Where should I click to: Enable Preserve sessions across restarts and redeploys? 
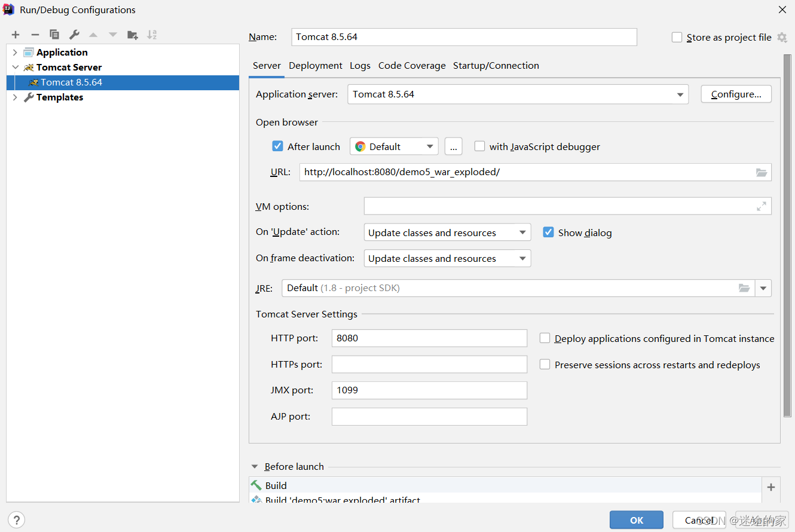click(x=545, y=364)
